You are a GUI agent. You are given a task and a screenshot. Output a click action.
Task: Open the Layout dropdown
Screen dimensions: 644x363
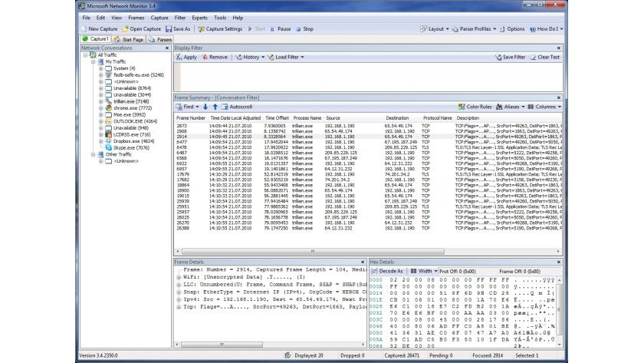[435, 28]
